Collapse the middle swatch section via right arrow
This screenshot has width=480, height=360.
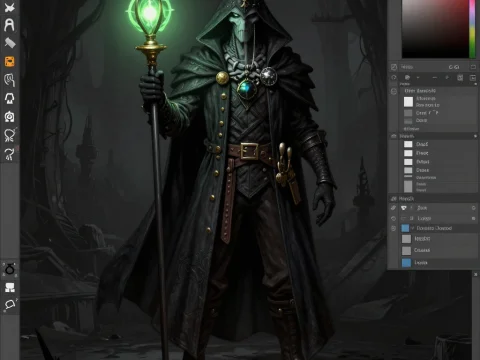tap(475, 136)
